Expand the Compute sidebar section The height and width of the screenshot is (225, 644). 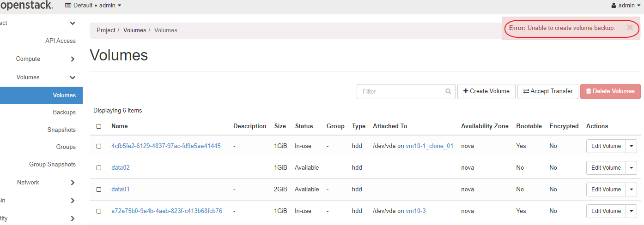click(73, 59)
